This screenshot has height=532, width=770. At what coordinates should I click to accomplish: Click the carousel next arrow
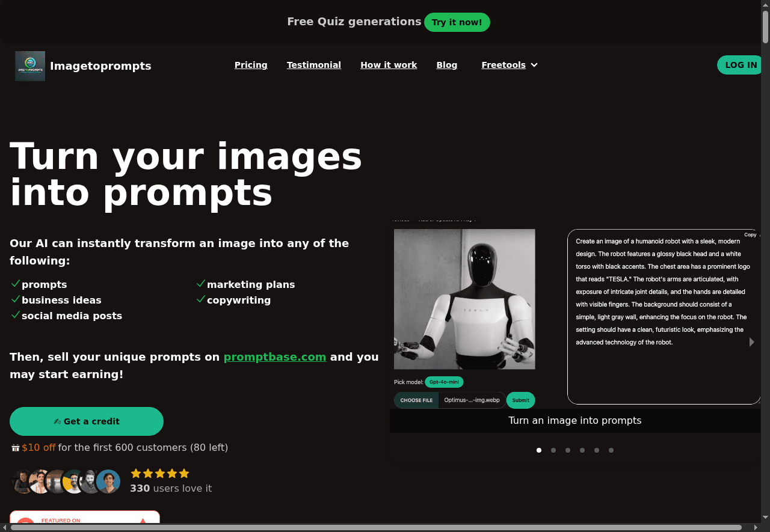(x=751, y=342)
